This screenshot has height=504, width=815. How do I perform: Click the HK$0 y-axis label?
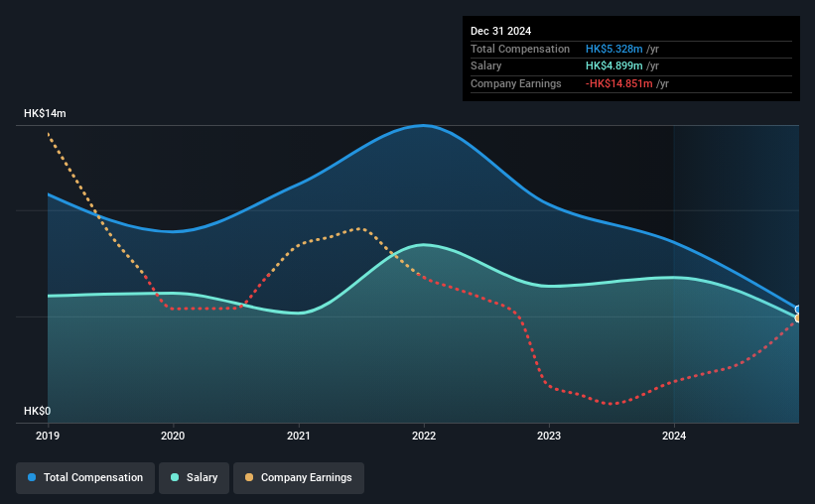pos(38,411)
